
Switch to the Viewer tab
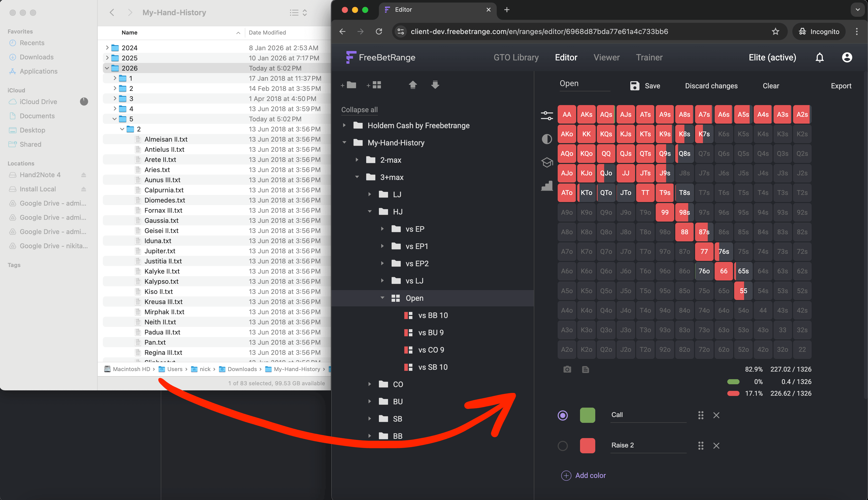[606, 57]
